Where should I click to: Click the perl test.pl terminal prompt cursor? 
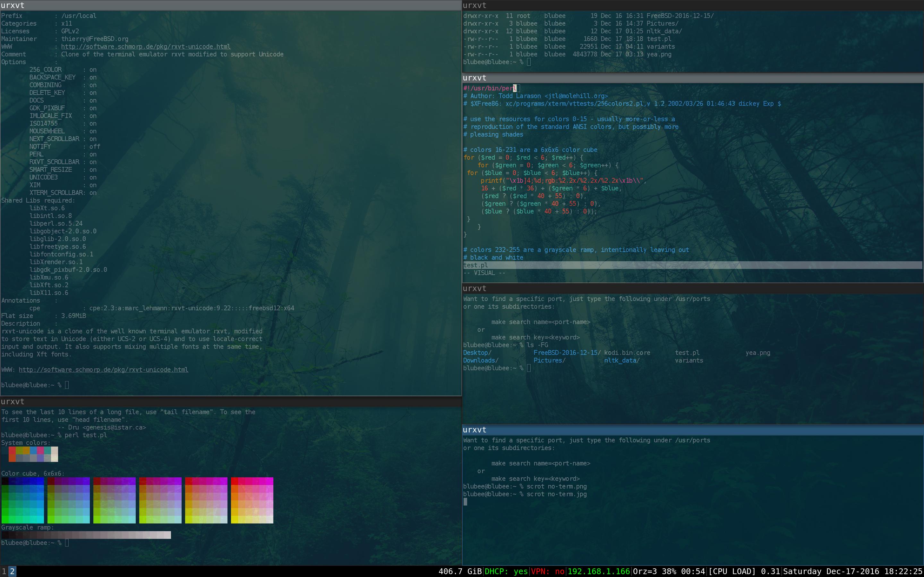click(67, 543)
